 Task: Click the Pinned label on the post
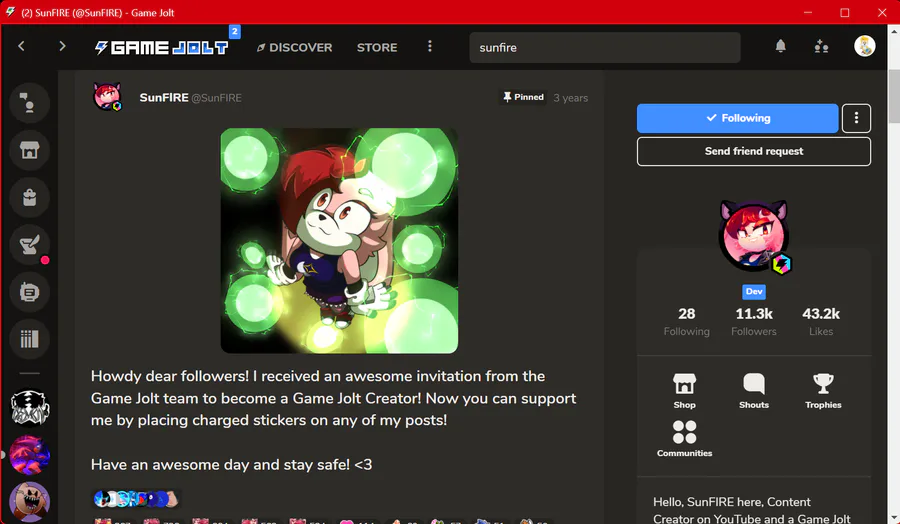point(523,97)
